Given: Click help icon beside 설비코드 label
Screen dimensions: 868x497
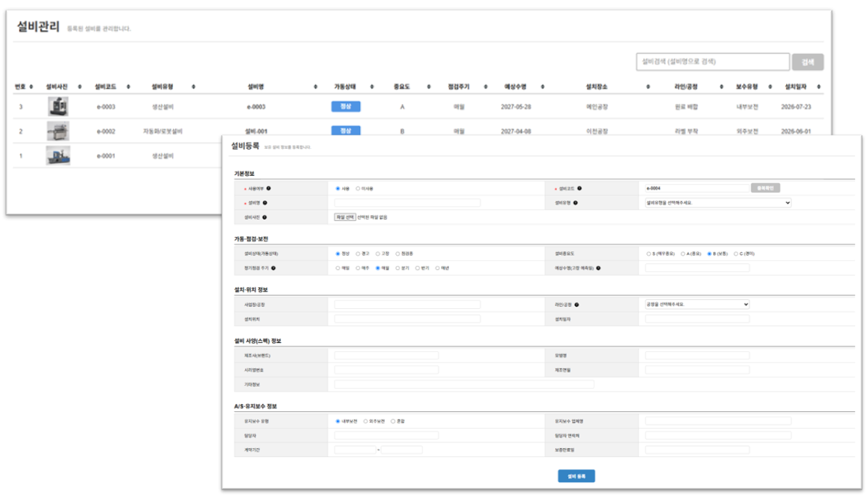Looking at the screenshot, I should point(579,189).
